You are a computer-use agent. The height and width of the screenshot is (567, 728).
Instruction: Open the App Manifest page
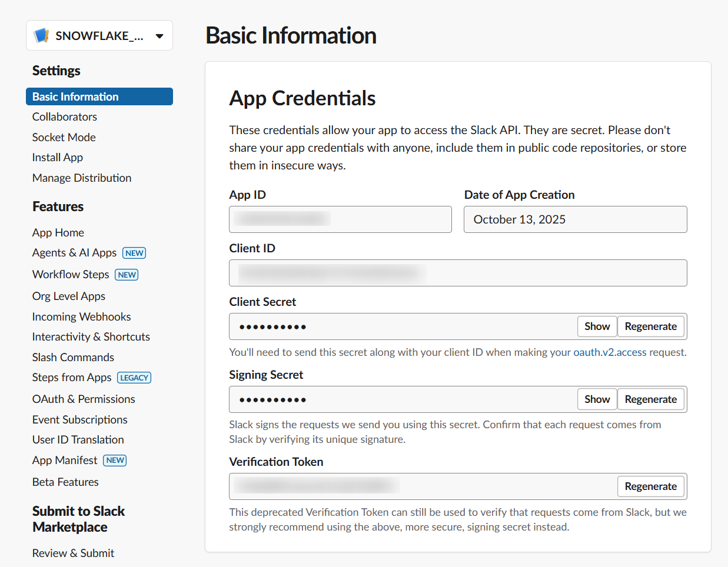[x=65, y=461]
